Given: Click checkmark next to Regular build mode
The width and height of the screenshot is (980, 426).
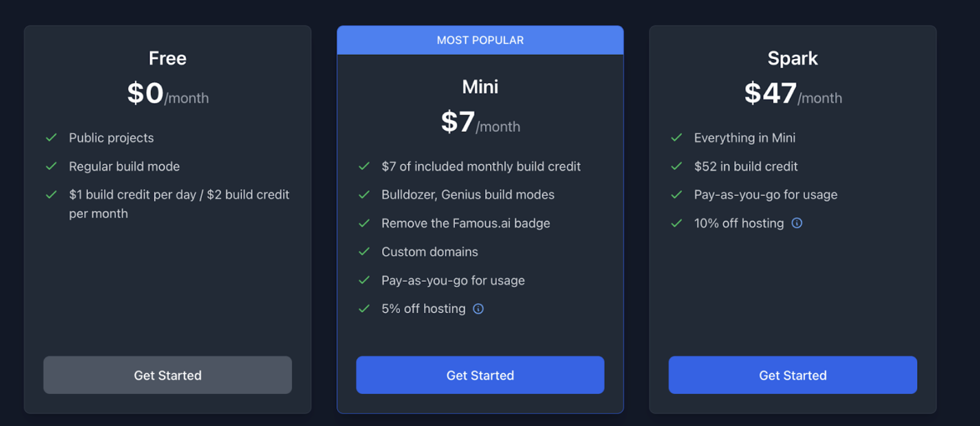Looking at the screenshot, I should 51,166.
